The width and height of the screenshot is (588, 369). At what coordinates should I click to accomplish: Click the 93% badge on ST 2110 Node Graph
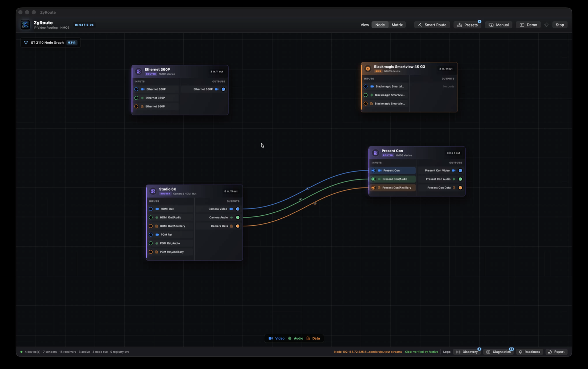(x=72, y=43)
